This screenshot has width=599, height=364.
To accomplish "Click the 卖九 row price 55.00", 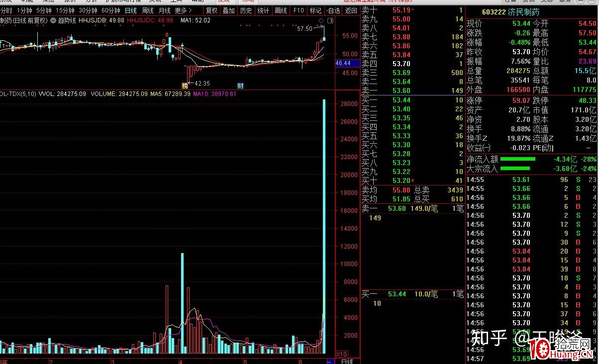I will (x=401, y=19).
